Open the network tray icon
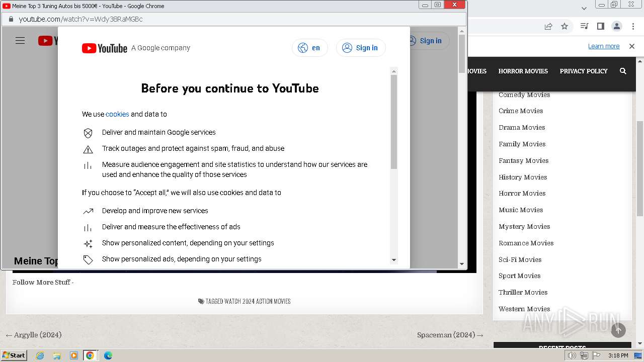This screenshot has width=644, height=362. [584, 355]
